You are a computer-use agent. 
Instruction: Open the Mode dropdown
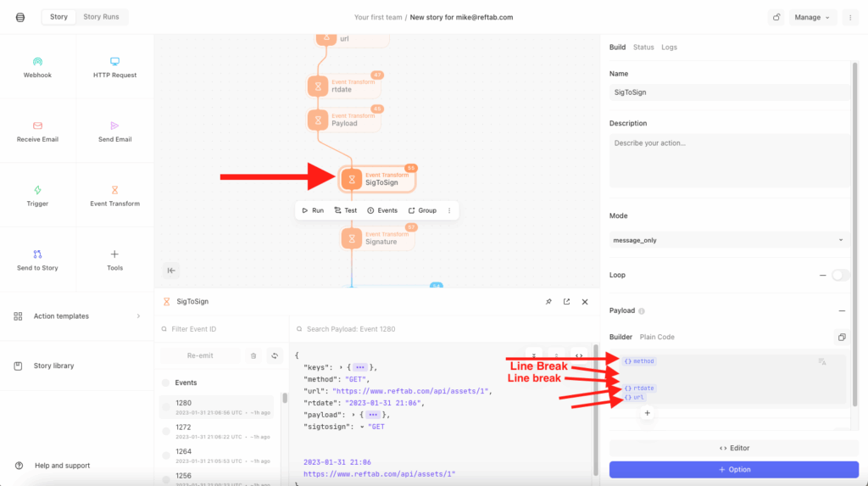pos(729,240)
